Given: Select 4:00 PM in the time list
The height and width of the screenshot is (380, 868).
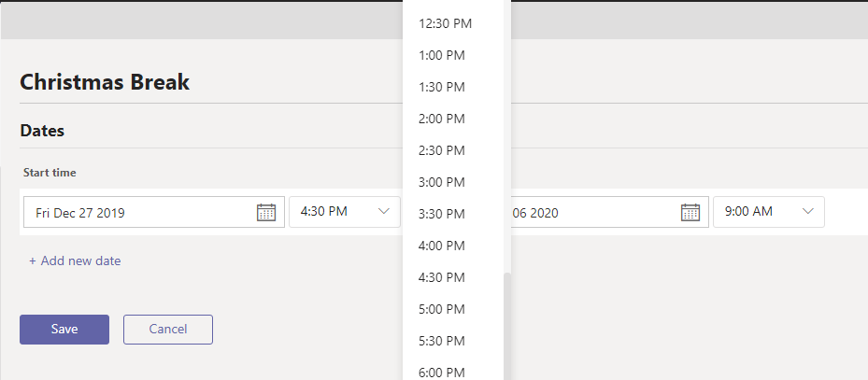Looking at the screenshot, I should point(442,246).
